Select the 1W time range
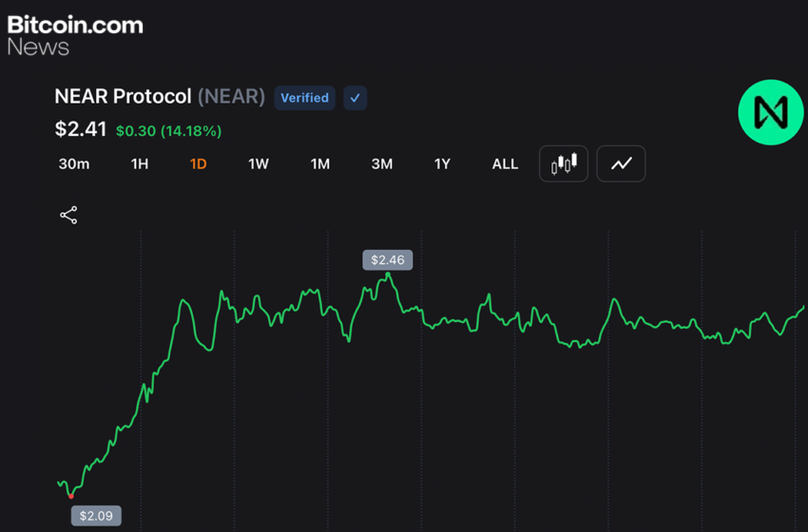Image resolution: width=808 pixels, height=532 pixels. pos(259,163)
